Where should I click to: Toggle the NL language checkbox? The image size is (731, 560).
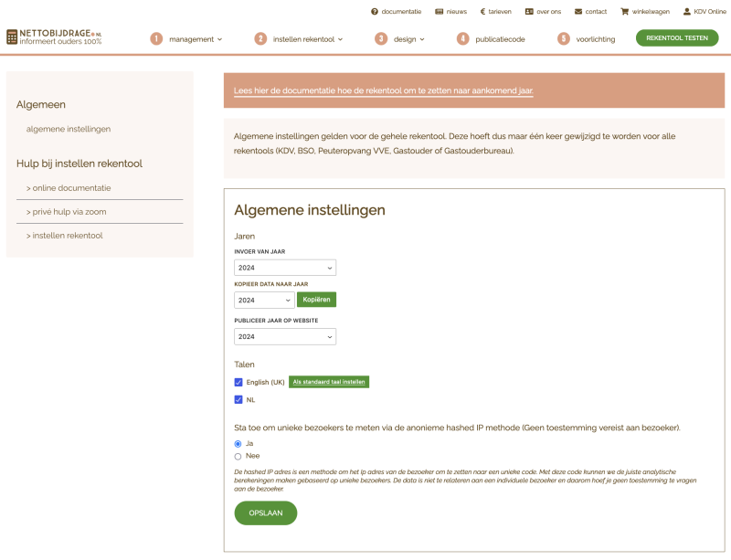point(238,400)
